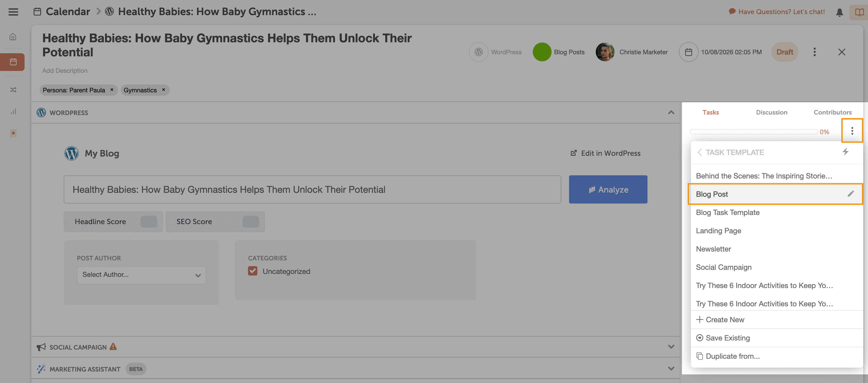868x383 pixels.
Task: Switch to the Discussion tab
Action: click(x=771, y=112)
